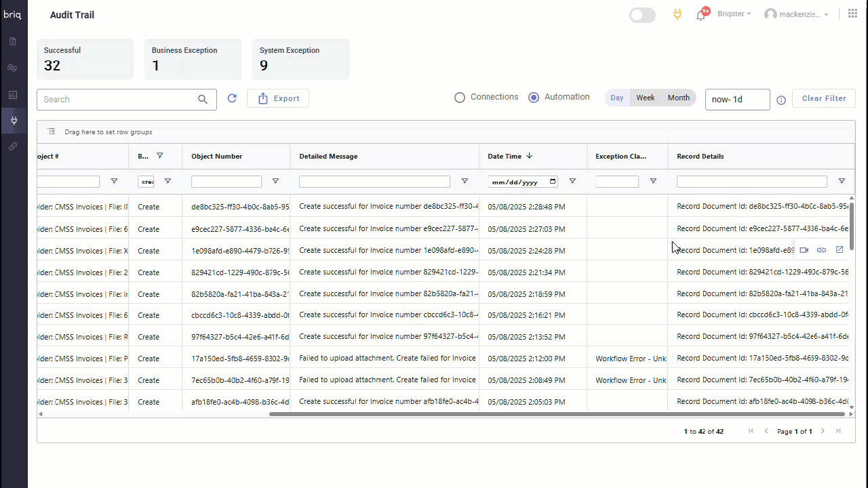
Task: Click the link icon in hovered row
Action: click(821, 250)
